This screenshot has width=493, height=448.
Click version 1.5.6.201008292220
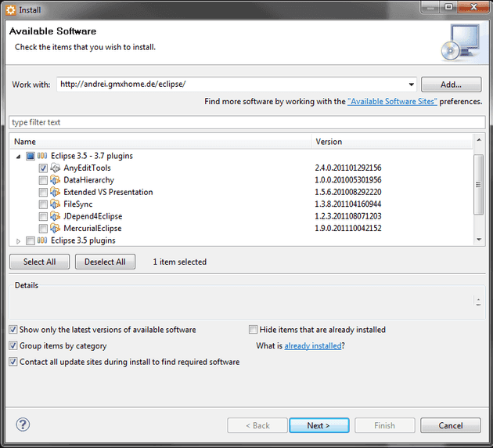coord(348,192)
